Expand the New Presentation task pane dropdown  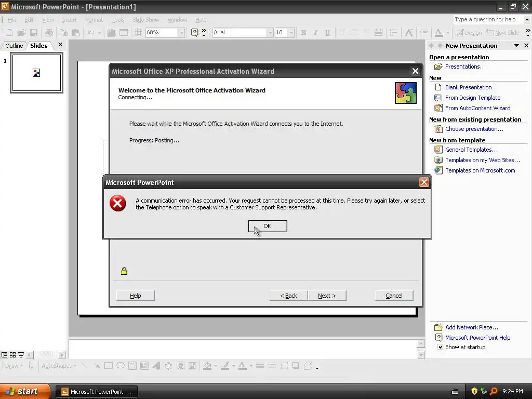point(516,46)
